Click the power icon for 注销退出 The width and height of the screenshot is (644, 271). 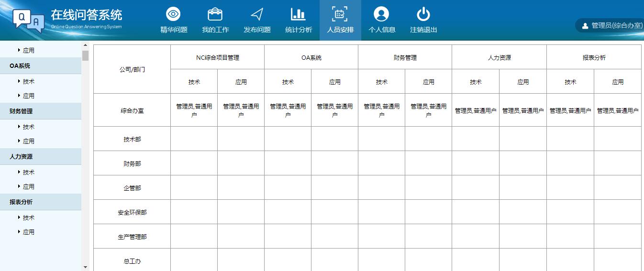423,15
